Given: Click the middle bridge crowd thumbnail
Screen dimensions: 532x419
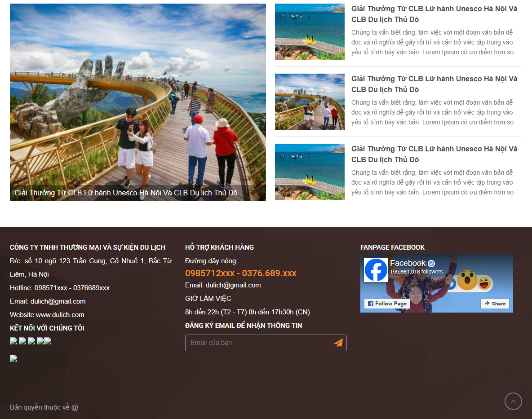Looking at the screenshot, I should pyautogui.click(x=310, y=101).
